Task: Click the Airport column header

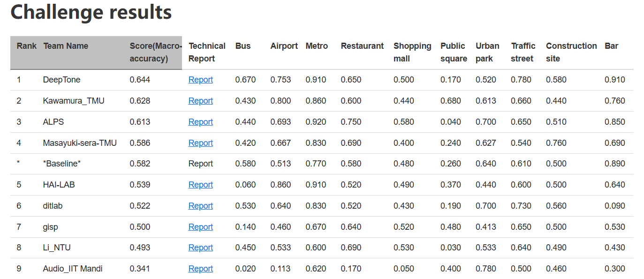Action: point(284,46)
